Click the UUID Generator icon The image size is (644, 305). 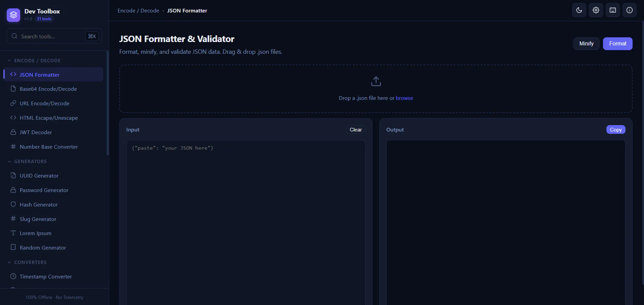13,176
